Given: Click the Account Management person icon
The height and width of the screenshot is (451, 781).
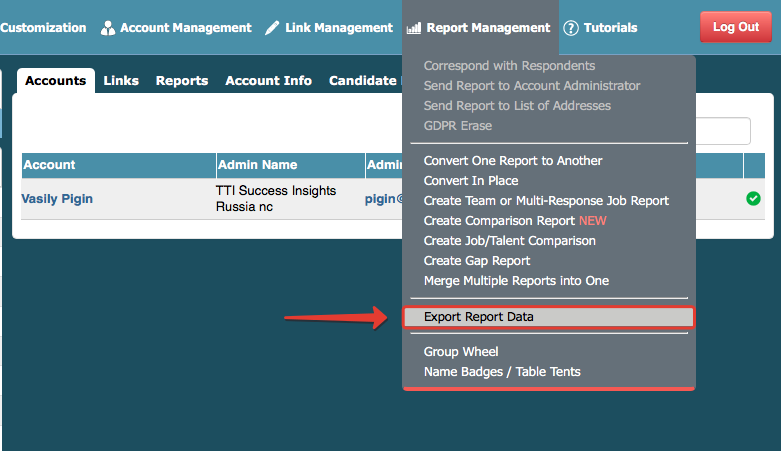Looking at the screenshot, I should [x=108, y=28].
